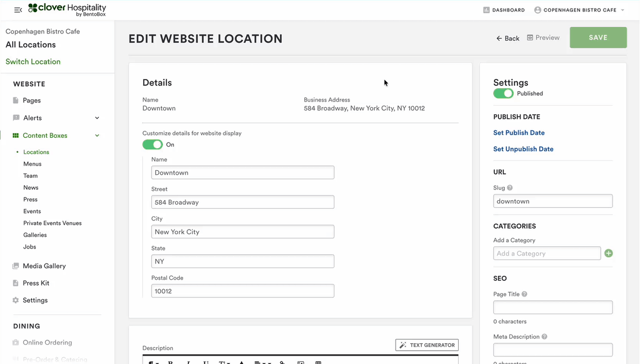Screen dimensions: 640x364
Task: Toggle the Published switch off
Action: click(503, 93)
